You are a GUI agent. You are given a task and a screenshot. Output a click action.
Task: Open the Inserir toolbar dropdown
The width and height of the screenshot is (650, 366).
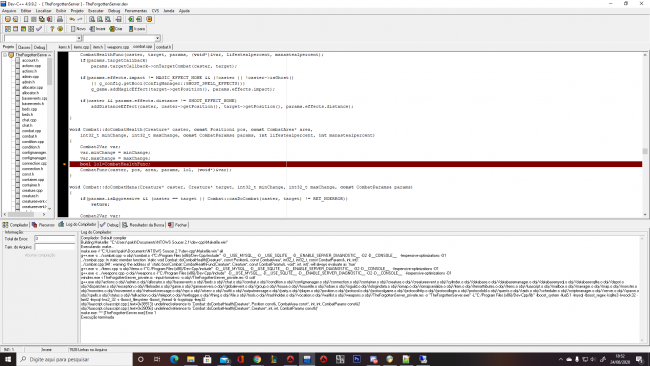pos(97,29)
